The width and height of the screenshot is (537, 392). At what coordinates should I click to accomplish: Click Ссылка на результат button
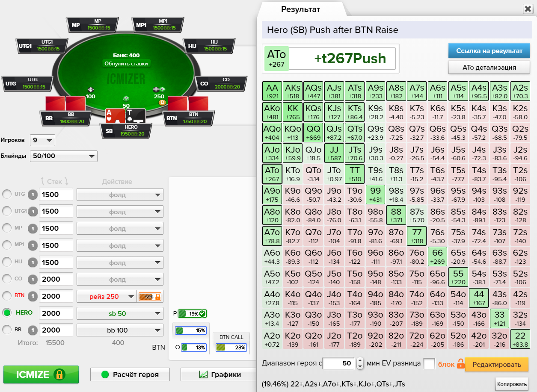point(490,50)
